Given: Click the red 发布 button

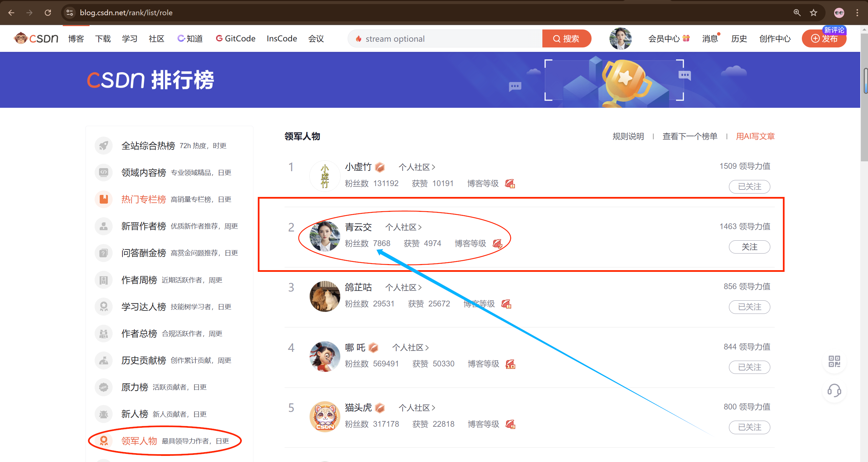Looking at the screenshot, I should coord(824,39).
